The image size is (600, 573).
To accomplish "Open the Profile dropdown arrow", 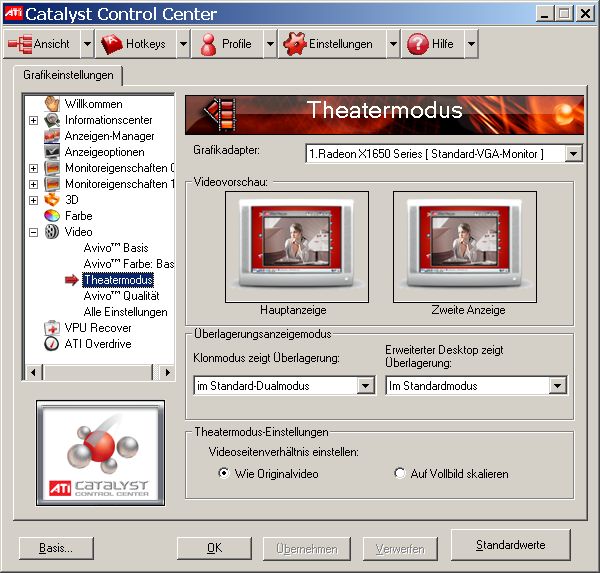I will coord(270,44).
